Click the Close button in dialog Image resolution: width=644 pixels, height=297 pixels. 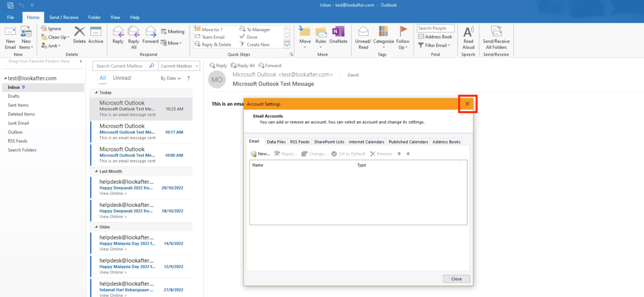coord(456,279)
